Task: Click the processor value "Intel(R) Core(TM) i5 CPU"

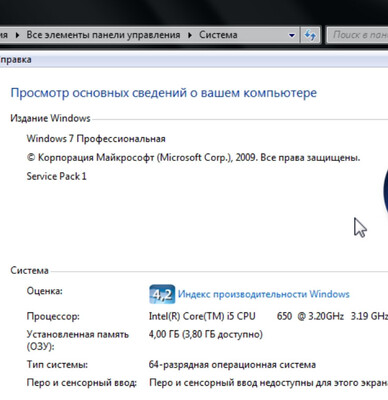Action: (x=202, y=316)
